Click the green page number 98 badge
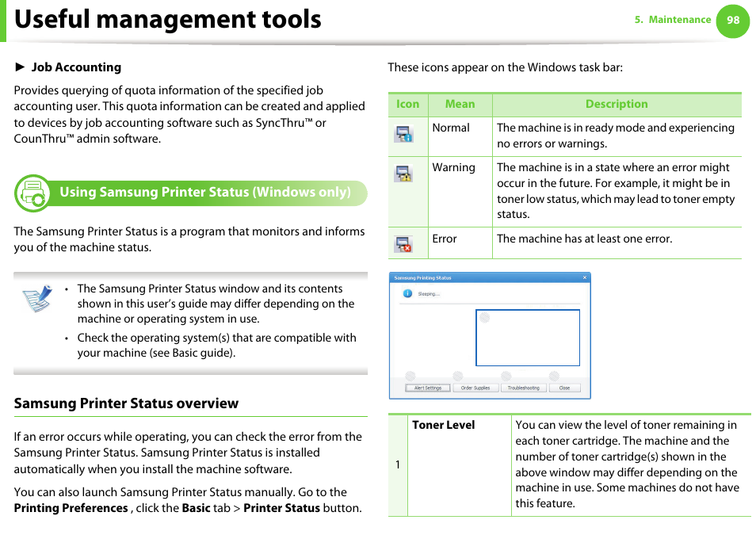 [733, 21]
